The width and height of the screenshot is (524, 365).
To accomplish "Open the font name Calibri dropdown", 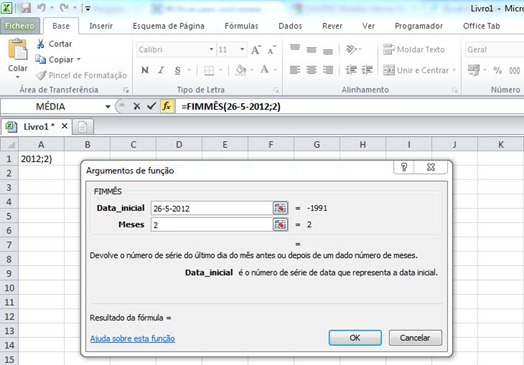I will click(212, 49).
